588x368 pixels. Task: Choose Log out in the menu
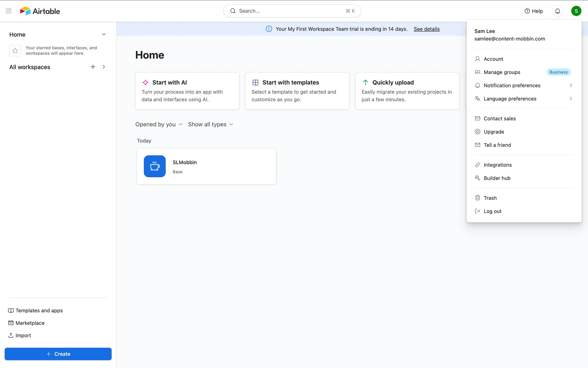point(492,211)
